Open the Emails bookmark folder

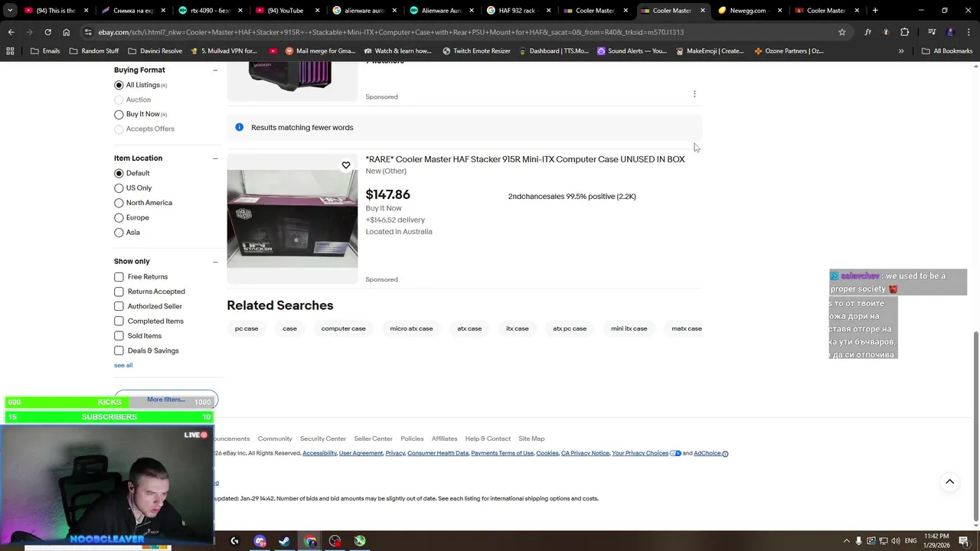click(x=44, y=51)
